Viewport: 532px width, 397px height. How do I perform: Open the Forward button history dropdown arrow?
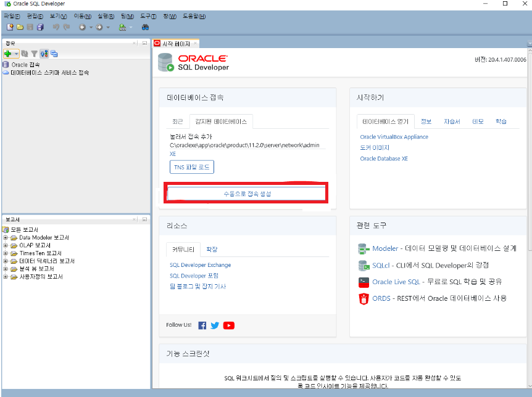click(108, 28)
